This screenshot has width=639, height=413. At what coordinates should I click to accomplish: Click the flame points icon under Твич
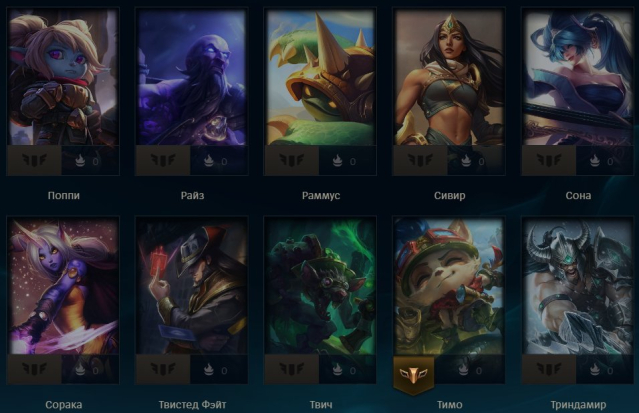coord(337,369)
